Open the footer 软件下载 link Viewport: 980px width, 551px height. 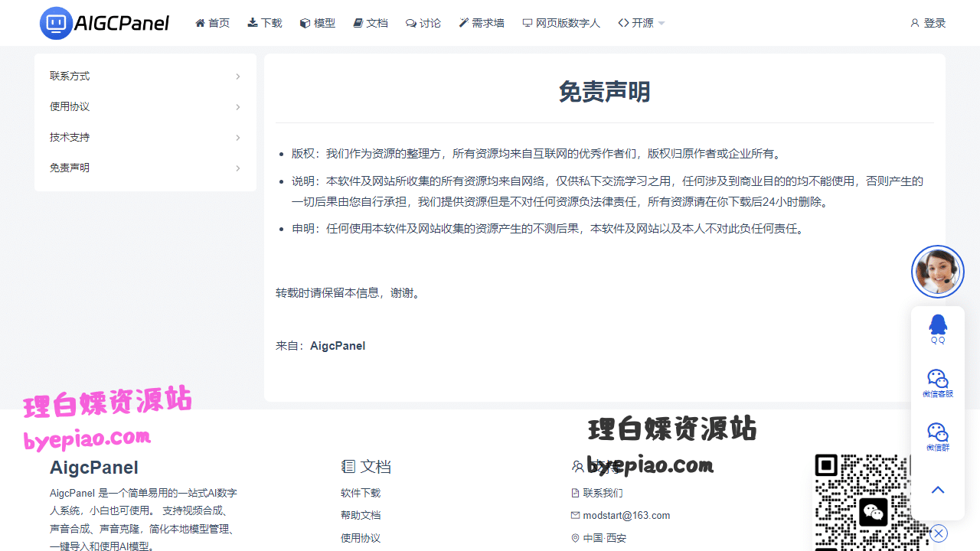pyautogui.click(x=361, y=493)
